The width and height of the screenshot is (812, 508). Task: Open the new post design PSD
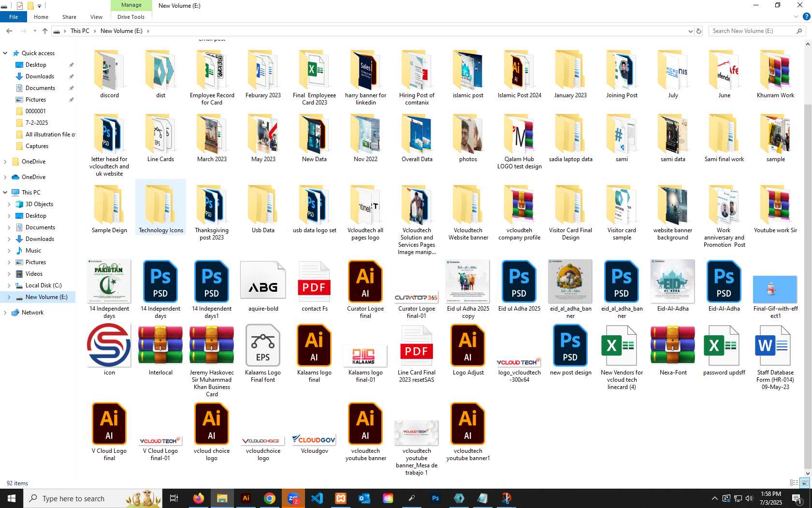pyautogui.click(x=570, y=349)
